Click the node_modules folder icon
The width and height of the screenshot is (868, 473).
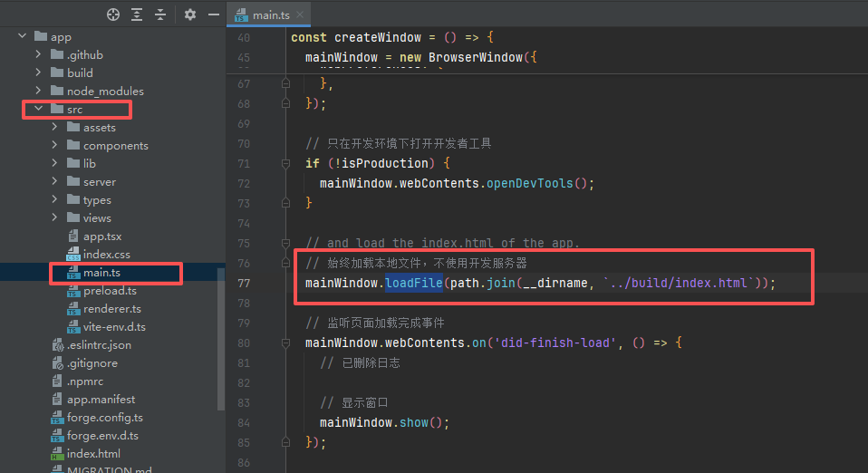coord(57,91)
